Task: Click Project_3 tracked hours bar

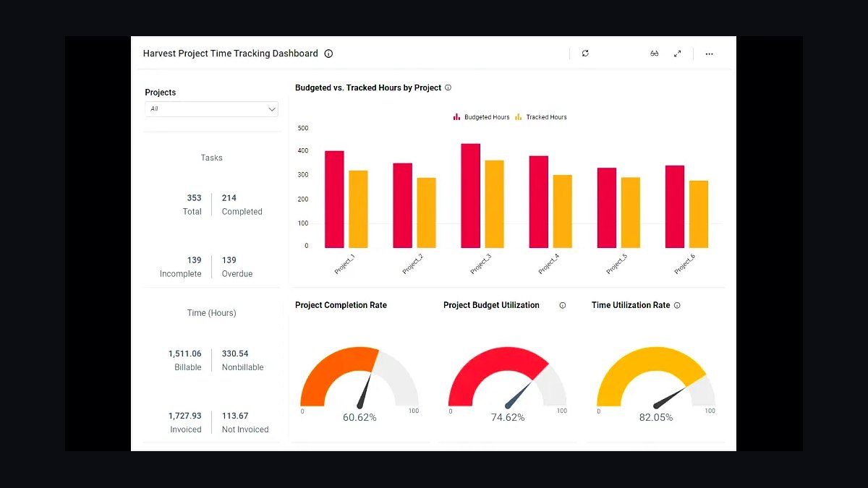Action: pyautogui.click(x=494, y=204)
